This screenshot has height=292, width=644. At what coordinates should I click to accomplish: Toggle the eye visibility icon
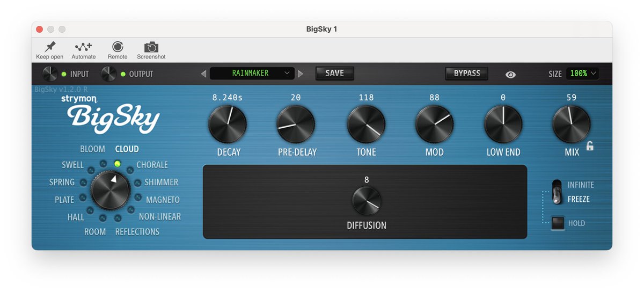click(x=510, y=74)
